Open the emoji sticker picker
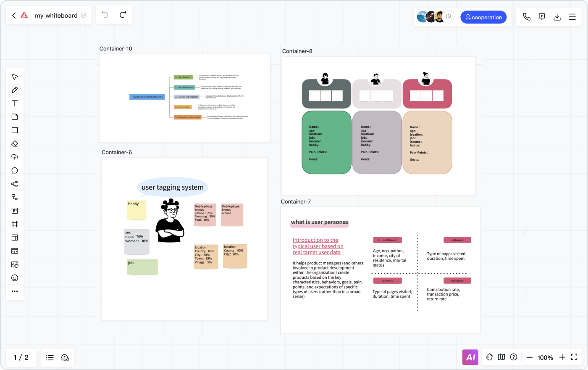The image size is (588, 370). 15,278
